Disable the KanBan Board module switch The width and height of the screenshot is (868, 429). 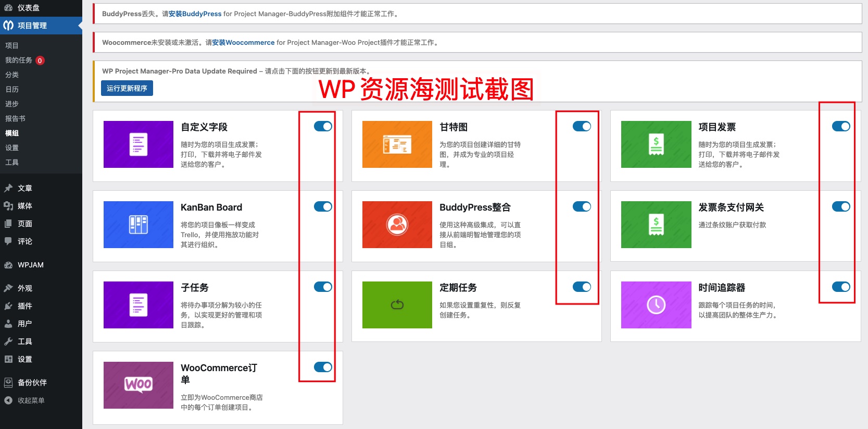point(323,206)
